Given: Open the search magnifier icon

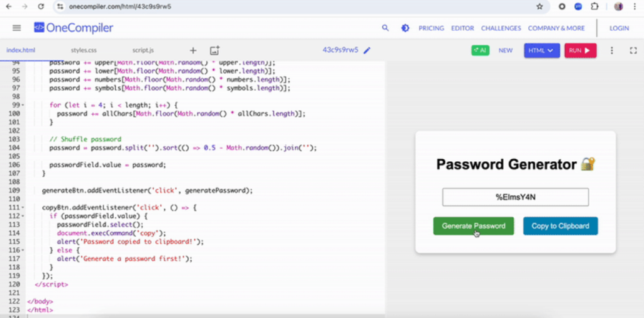Looking at the screenshot, I should [x=386, y=28].
